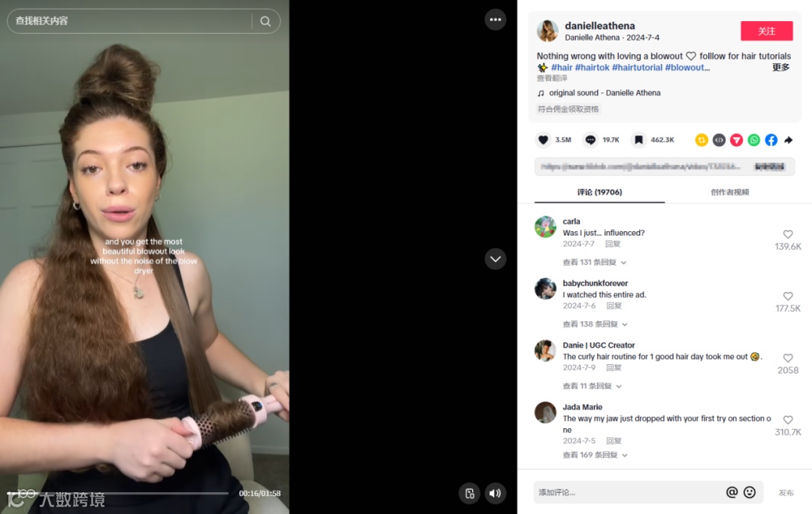This screenshot has width=812, height=514.
Task: Like the video with the heart icon
Action: (x=544, y=140)
